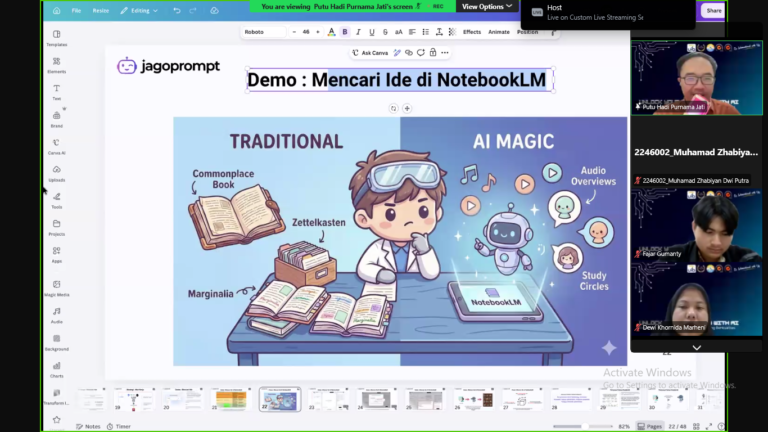This screenshot has width=768, height=432.
Task: Toggle underline formatting
Action: pos(372,32)
